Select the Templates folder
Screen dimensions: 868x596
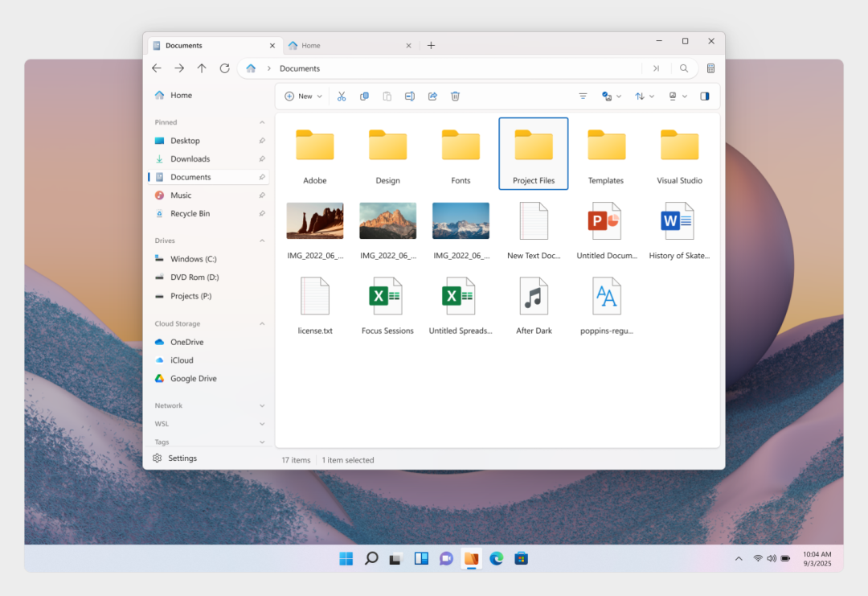coord(606,154)
